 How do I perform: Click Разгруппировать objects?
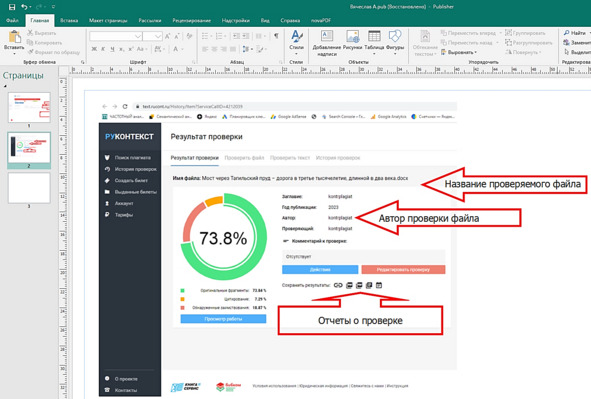[x=528, y=43]
